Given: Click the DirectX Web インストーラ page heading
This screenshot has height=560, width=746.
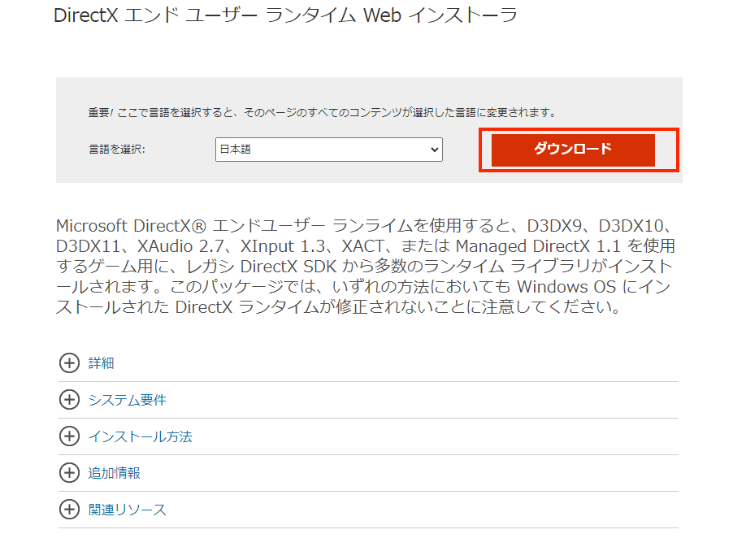Looking at the screenshot, I should pyautogui.click(x=285, y=15).
